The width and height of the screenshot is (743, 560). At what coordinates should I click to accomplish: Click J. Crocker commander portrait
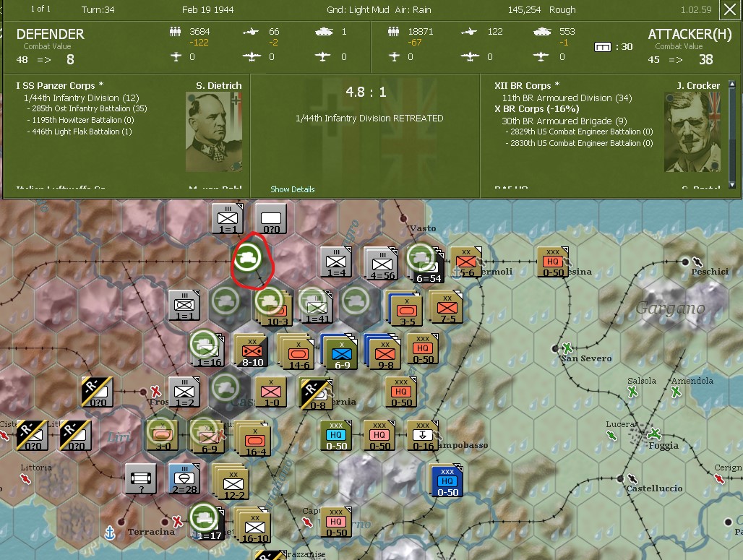tap(692, 132)
